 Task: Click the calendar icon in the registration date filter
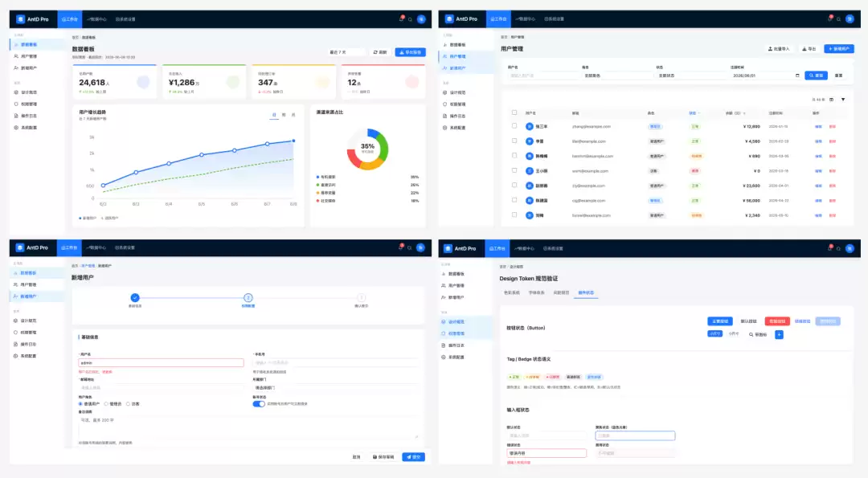click(797, 76)
